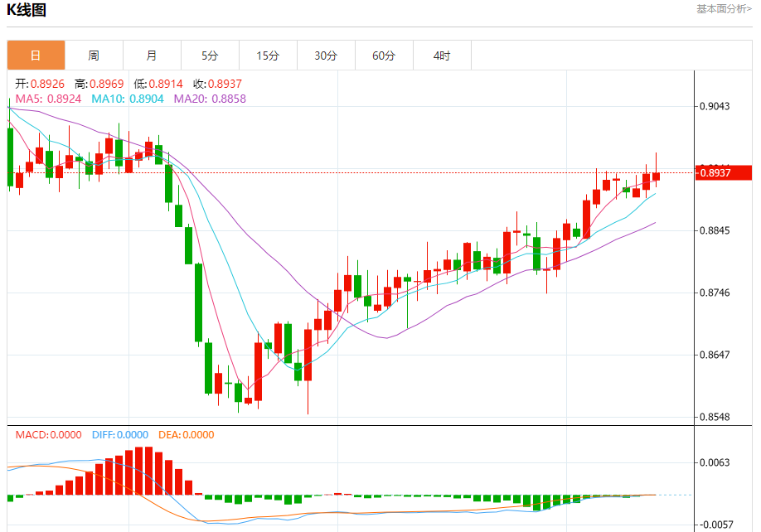Open the 60分 timeframe tab

[x=384, y=56]
